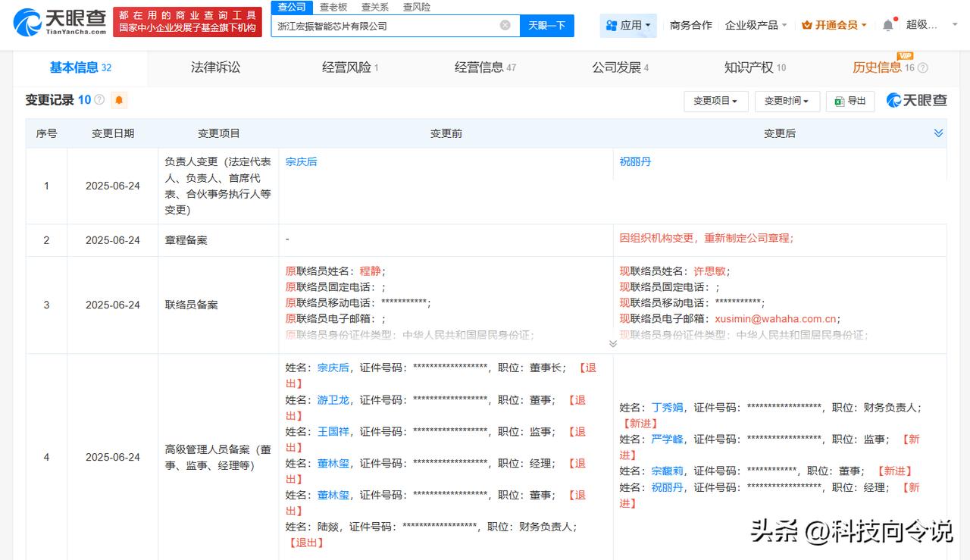Click the 导出 export button
970x560 pixels.
(850, 101)
